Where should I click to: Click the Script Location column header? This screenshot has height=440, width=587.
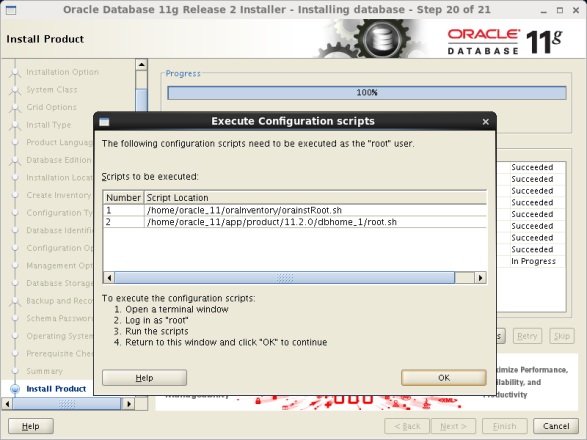315,197
